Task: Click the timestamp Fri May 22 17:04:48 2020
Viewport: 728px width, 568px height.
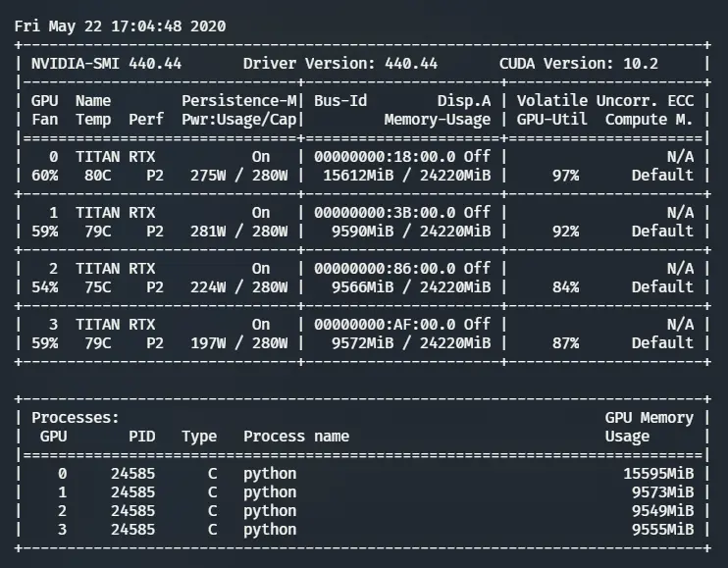Action: point(120,26)
